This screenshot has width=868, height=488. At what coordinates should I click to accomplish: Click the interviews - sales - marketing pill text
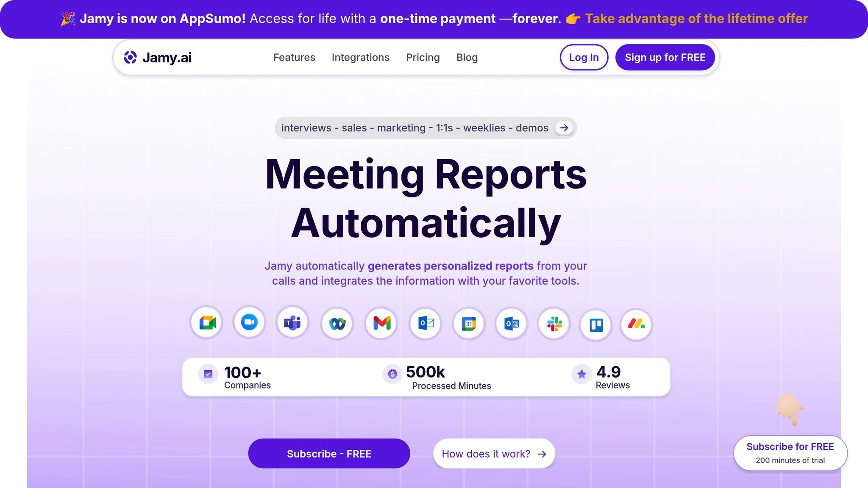tap(415, 128)
